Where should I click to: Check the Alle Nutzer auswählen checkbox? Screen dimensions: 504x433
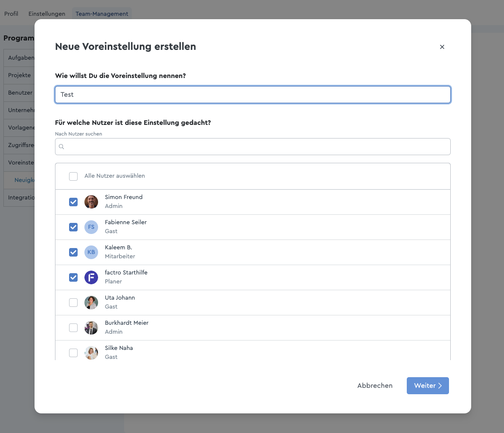click(x=73, y=176)
